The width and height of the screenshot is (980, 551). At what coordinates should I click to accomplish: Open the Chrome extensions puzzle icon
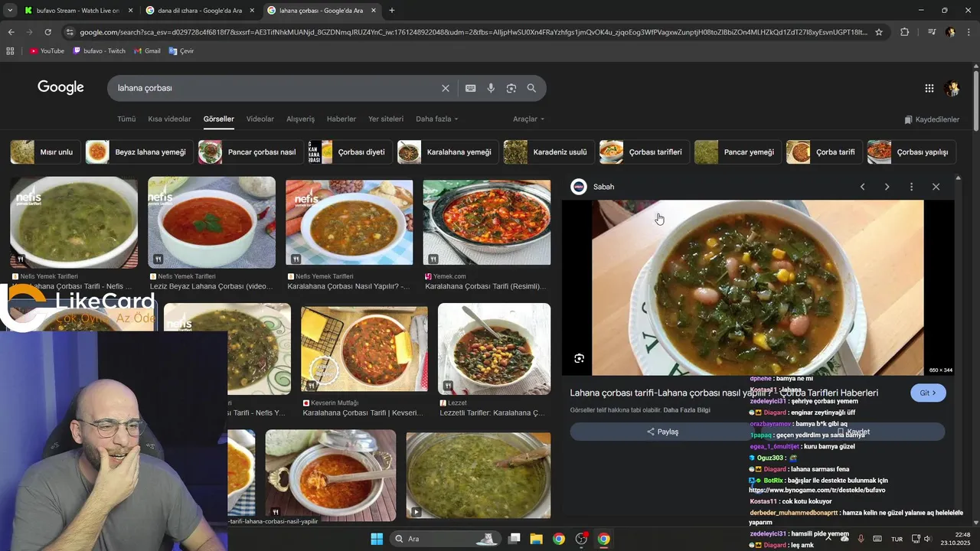point(905,32)
